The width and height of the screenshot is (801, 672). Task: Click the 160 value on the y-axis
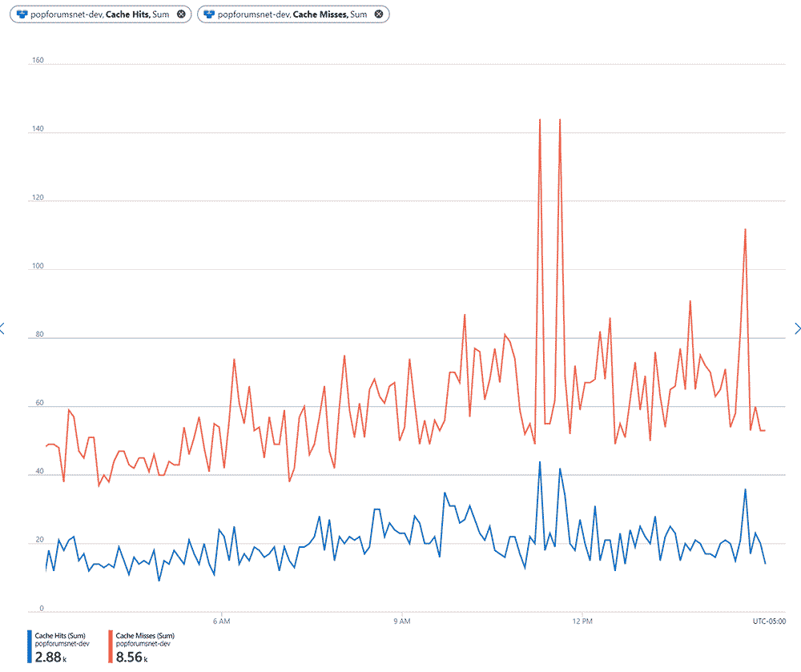[37, 60]
